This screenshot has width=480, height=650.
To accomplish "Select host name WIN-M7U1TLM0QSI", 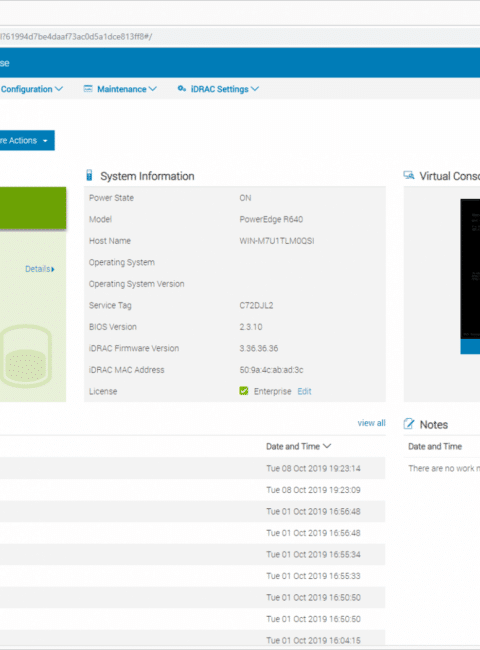I will coord(276,241).
